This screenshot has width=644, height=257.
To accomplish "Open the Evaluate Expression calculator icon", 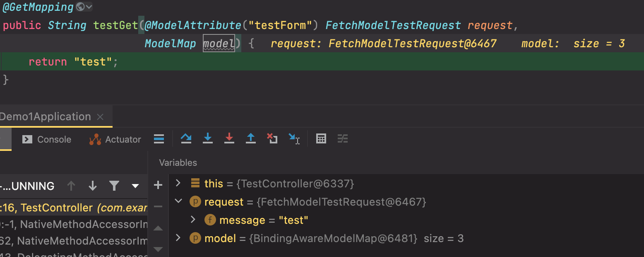I will pos(321,139).
